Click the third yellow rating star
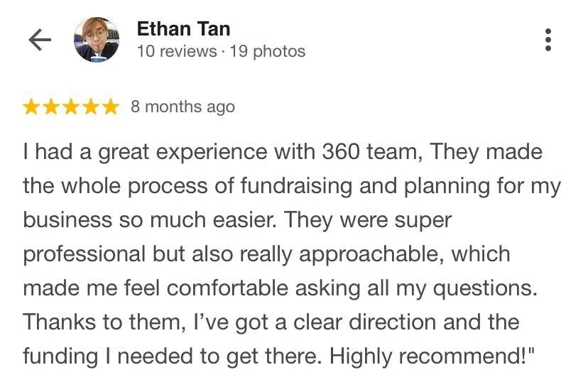This screenshot has height=387, width=588. 71,107
